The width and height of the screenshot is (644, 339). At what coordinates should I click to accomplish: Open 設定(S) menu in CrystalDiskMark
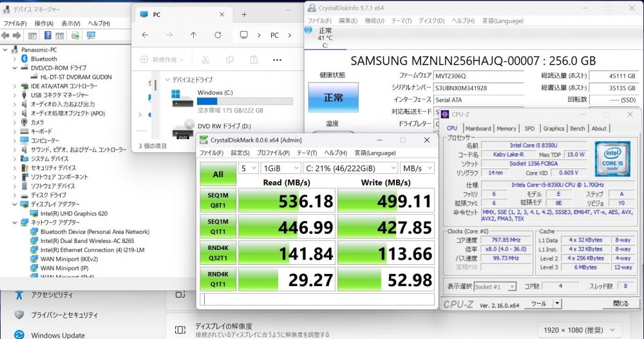coord(240,153)
